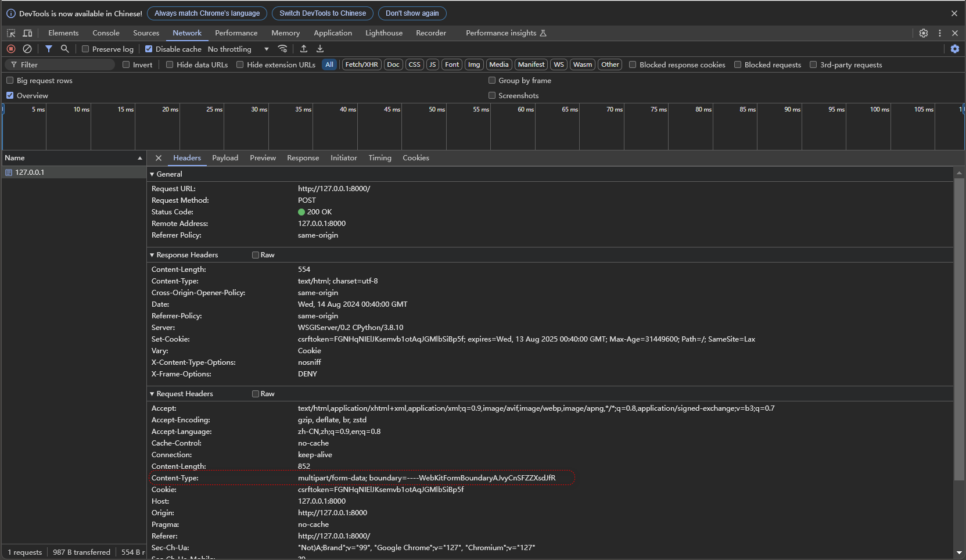Collapse the General section
The width and height of the screenshot is (966, 560).
pos(152,174)
